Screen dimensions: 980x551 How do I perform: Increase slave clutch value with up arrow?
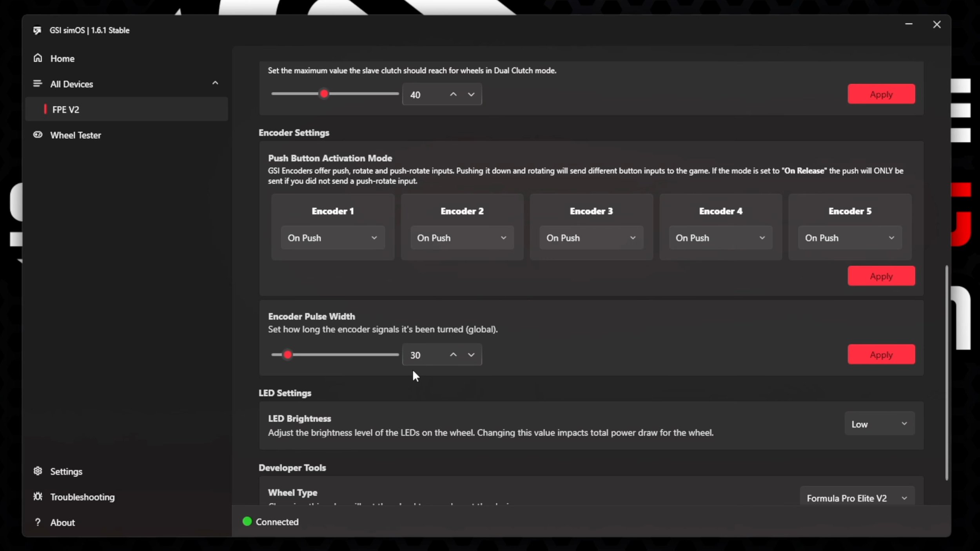click(x=453, y=94)
